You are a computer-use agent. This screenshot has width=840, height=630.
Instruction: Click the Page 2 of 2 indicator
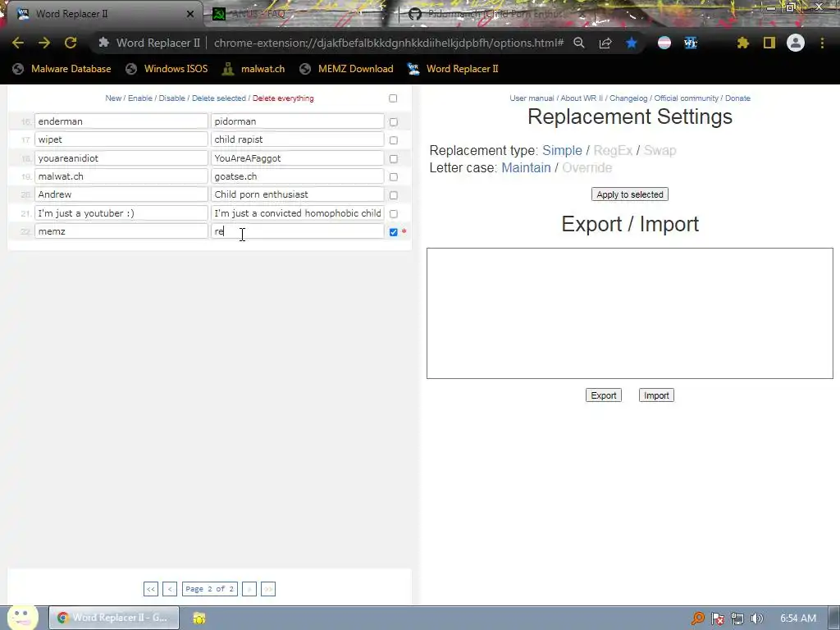tap(209, 589)
